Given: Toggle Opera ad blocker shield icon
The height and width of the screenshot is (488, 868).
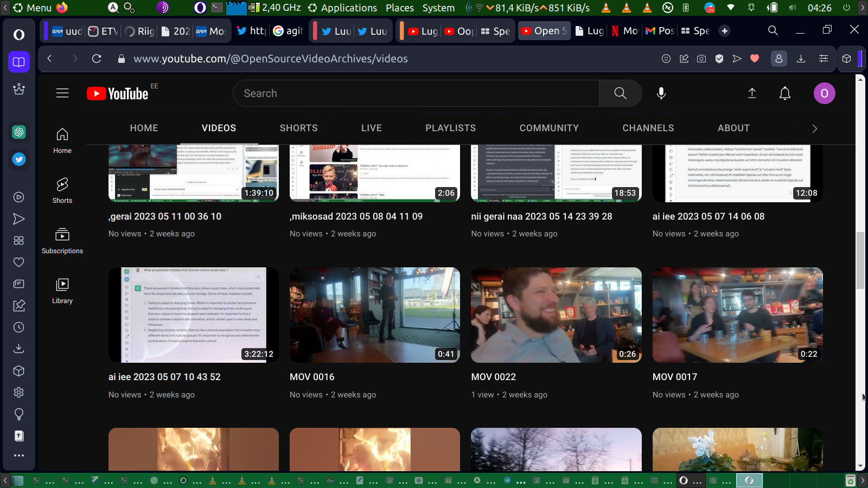Looking at the screenshot, I should coord(719,59).
